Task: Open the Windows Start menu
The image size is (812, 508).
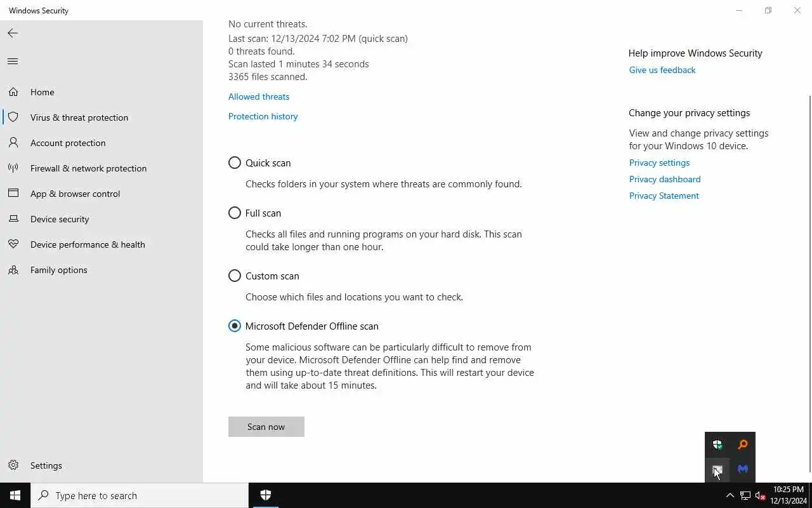Action: [x=15, y=495]
